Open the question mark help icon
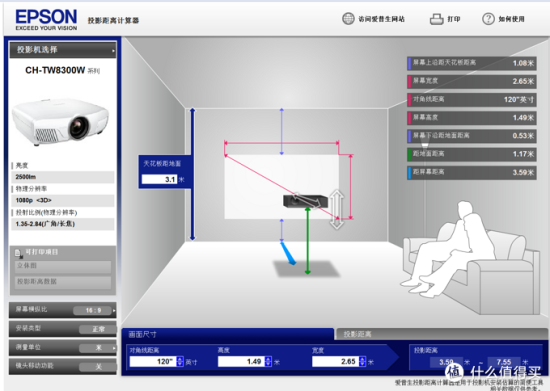 [x=488, y=19]
